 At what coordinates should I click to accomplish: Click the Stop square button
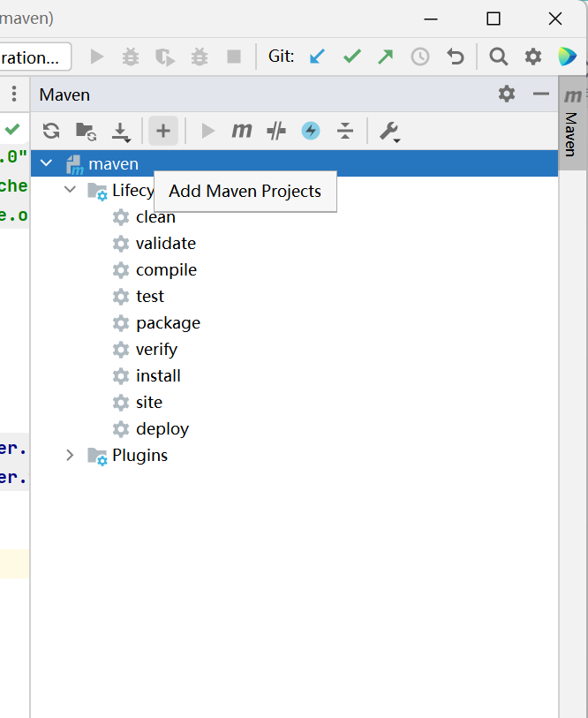[x=234, y=57]
